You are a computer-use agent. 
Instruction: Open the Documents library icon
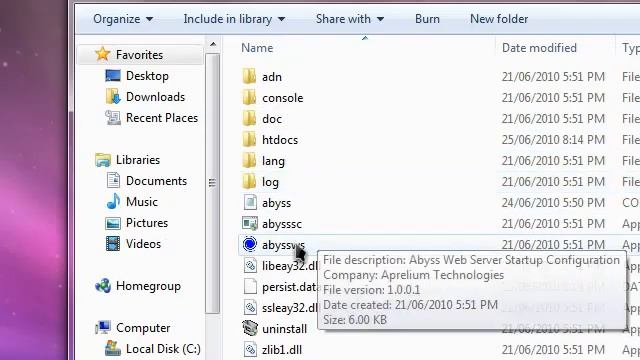[113, 180]
